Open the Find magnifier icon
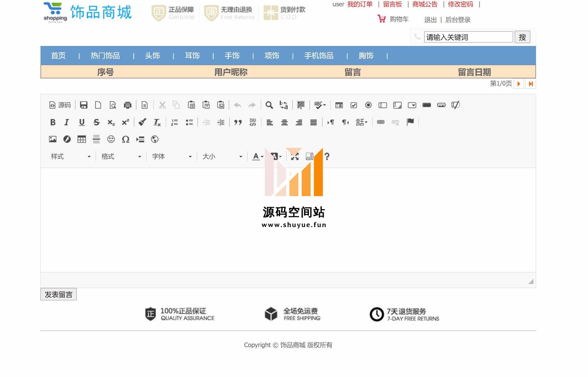Viewport: 588px width, 377px height. pyautogui.click(x=269, y=105)
